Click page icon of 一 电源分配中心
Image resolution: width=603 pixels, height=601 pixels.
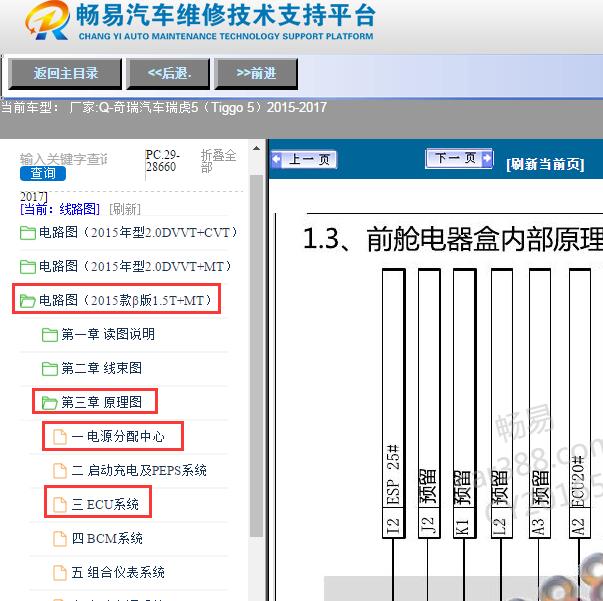[60, 437]
